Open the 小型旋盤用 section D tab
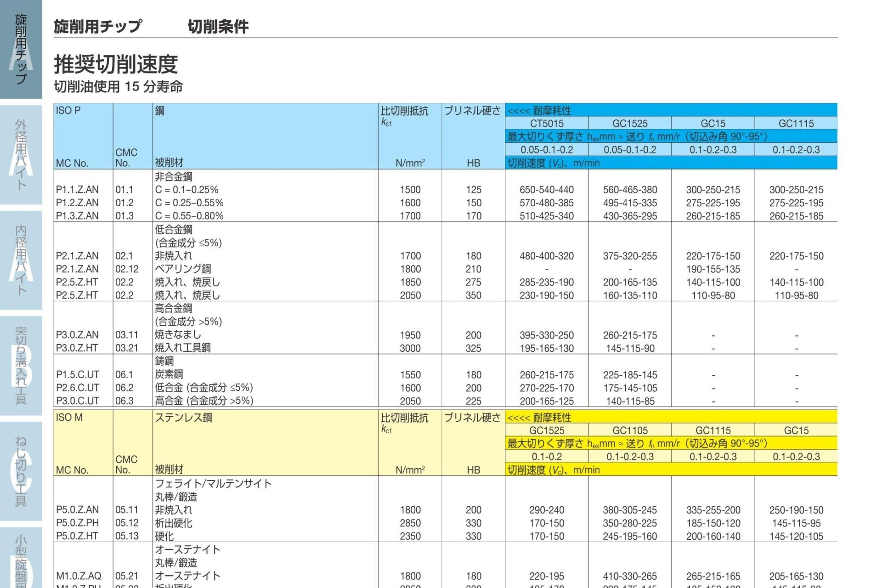 tap(21, 558)
